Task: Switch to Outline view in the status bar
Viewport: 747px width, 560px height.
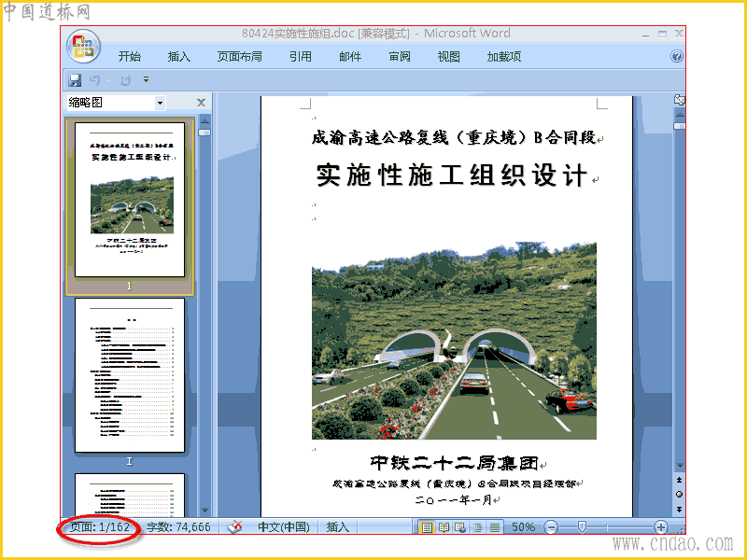Action: click(477, 527)
